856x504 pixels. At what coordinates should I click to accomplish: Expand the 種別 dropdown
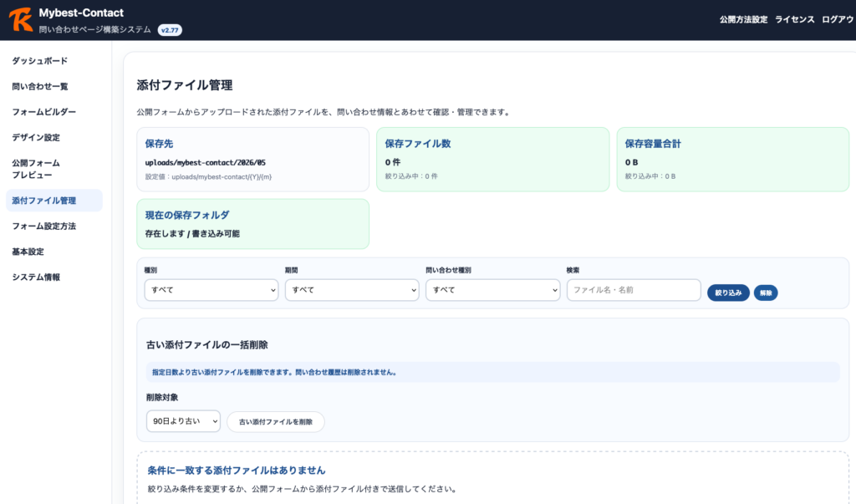pyautogui.click(x=211, y=290)
